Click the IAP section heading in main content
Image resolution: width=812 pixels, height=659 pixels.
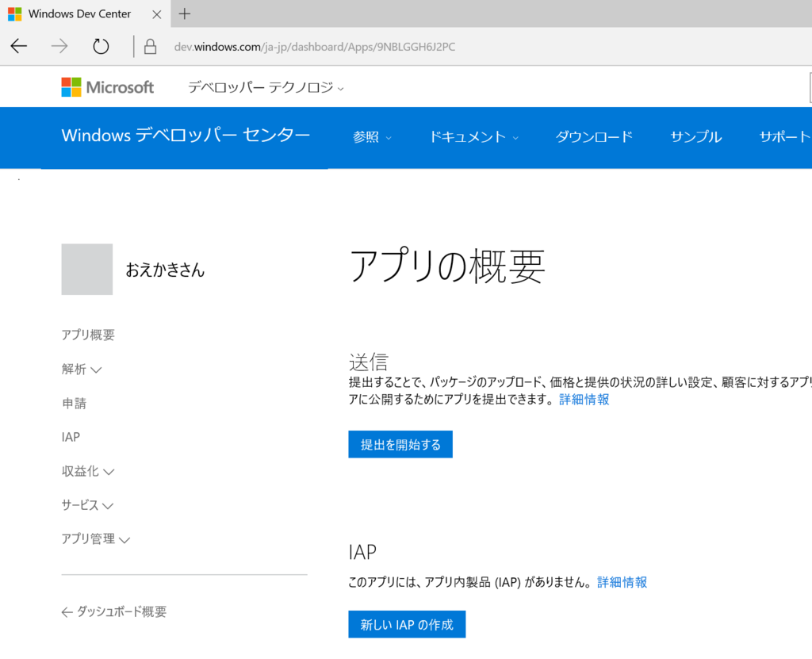pyautogui.click(x=362, y=552)
